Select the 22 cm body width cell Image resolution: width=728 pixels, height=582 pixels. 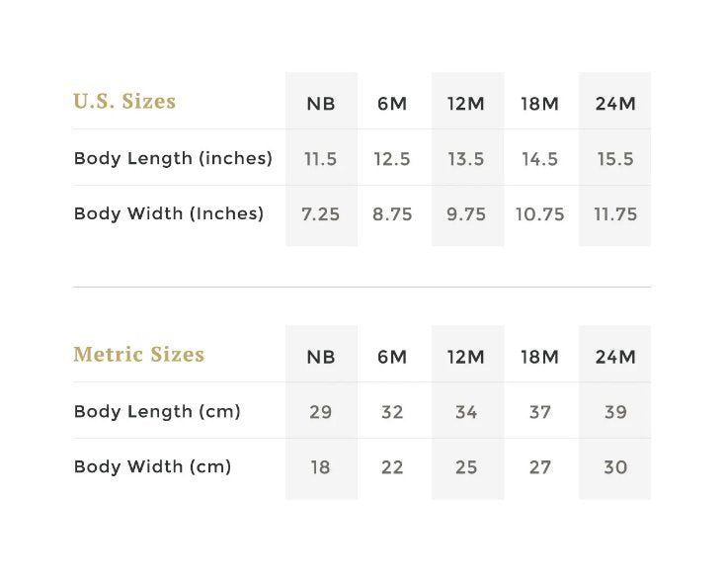click(x=392, y=467)
